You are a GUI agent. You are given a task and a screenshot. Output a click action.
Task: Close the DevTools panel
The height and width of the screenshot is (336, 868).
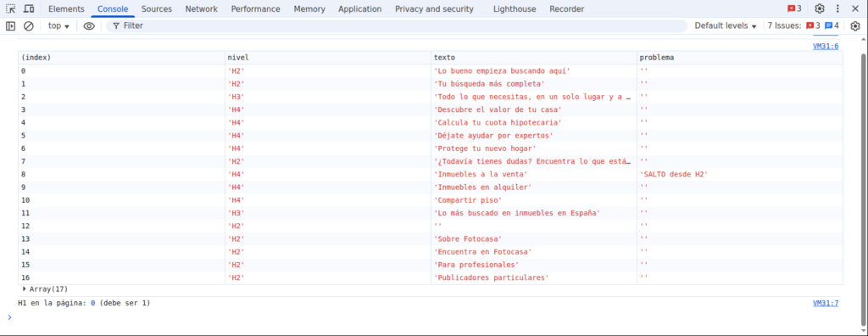coord(855,8)
